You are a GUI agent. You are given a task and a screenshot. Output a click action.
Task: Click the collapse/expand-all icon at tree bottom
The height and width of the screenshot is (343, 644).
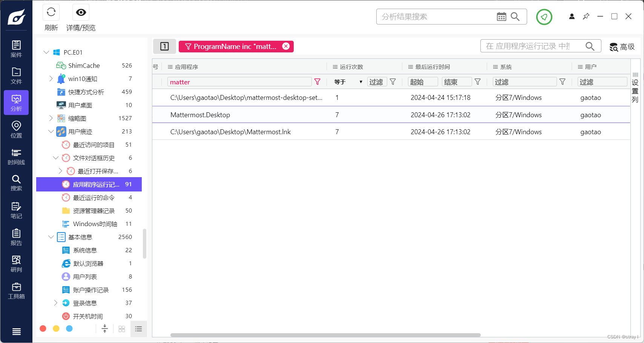105,329
